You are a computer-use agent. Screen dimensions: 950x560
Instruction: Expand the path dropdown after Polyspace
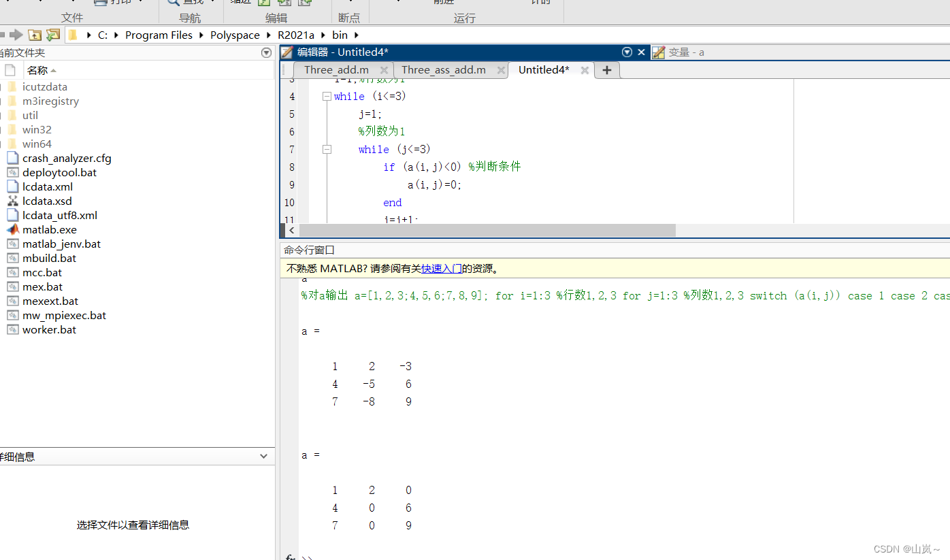pyautogui.click(x=269, y=35)
